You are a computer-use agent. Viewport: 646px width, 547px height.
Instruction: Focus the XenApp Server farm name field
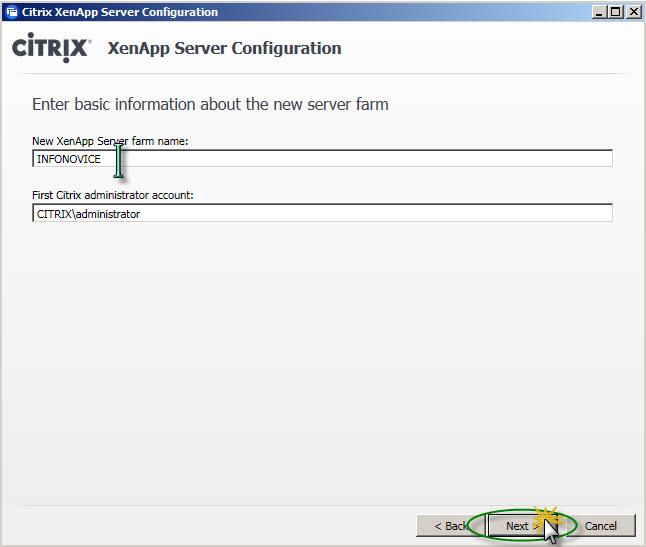[x=322, y=159]
